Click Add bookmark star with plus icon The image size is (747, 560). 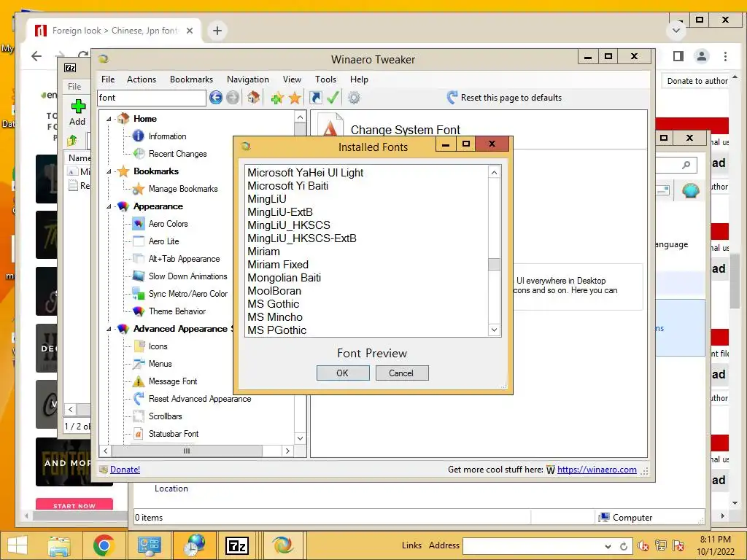tap(276, 98)
